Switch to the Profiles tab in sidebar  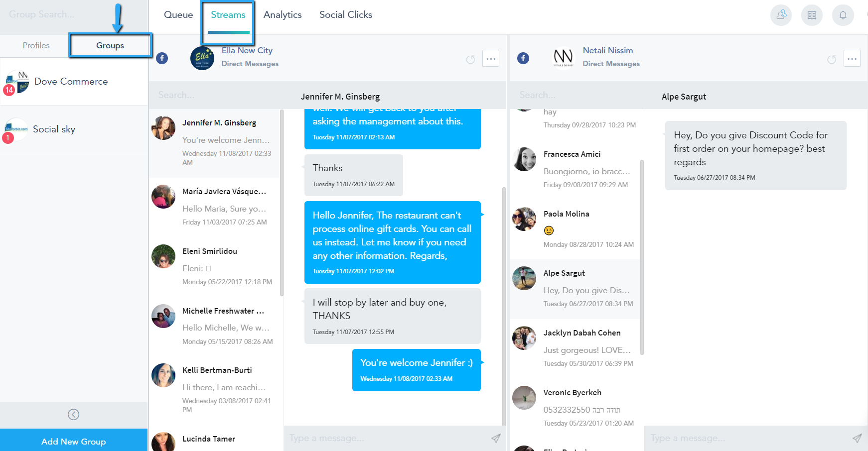[36, 45]
